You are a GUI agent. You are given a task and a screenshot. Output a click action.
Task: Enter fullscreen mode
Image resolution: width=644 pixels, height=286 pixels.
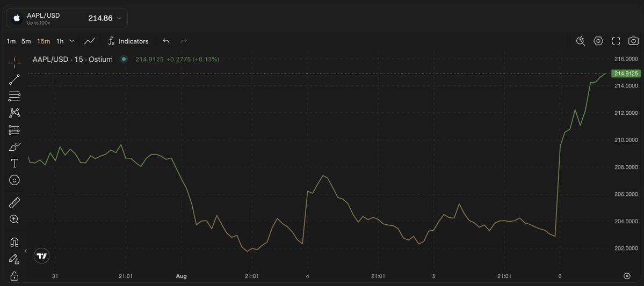click(616, 41)
